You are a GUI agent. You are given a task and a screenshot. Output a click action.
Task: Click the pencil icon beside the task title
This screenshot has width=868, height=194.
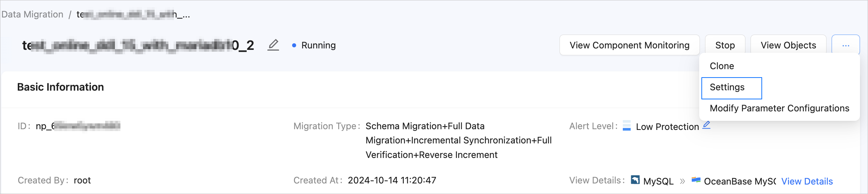(x=273, y=45)
